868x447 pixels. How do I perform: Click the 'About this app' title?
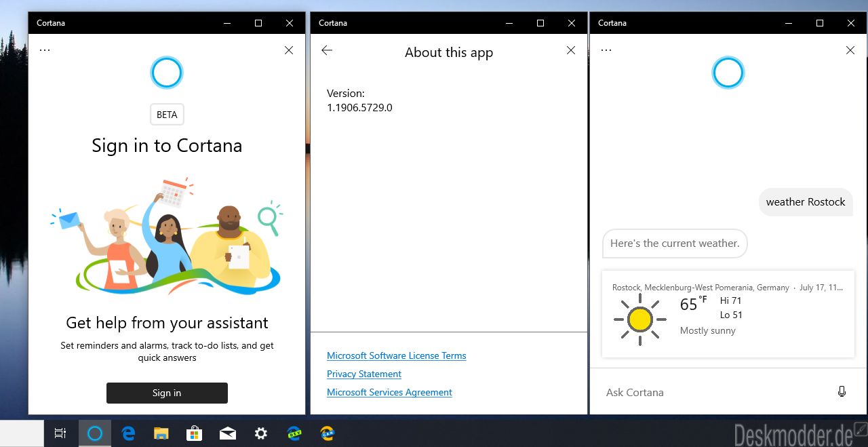(x=449, y=53)
